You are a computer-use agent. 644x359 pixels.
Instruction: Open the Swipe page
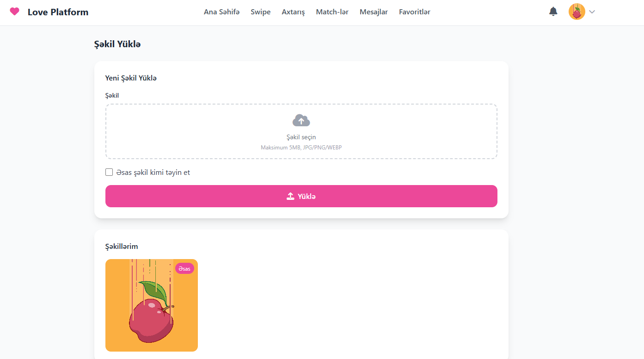click(x=261, y=12)
